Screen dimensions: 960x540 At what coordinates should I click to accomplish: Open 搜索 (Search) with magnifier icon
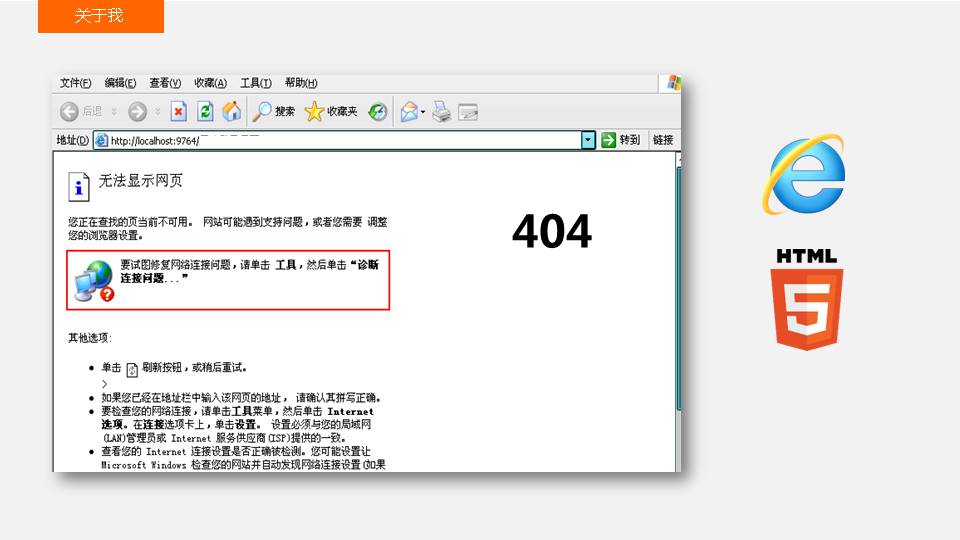[273, 111]
